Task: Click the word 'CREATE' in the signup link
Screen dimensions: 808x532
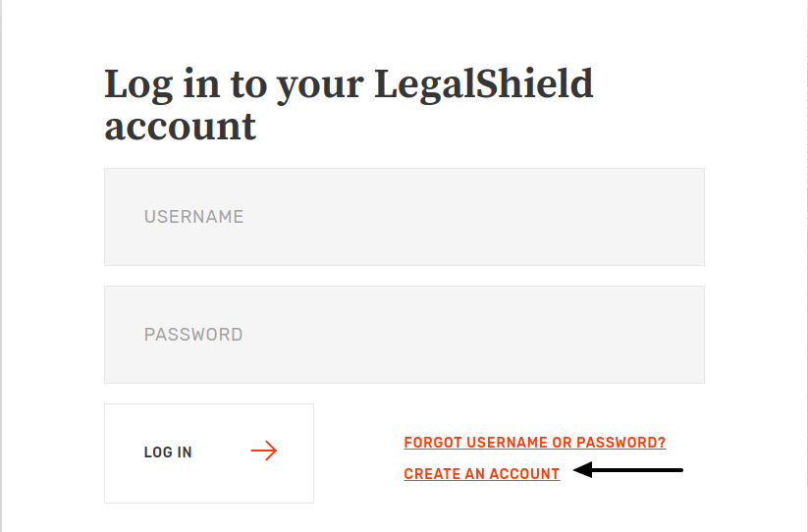Action: pyautogui.click(x=430, y=474)
